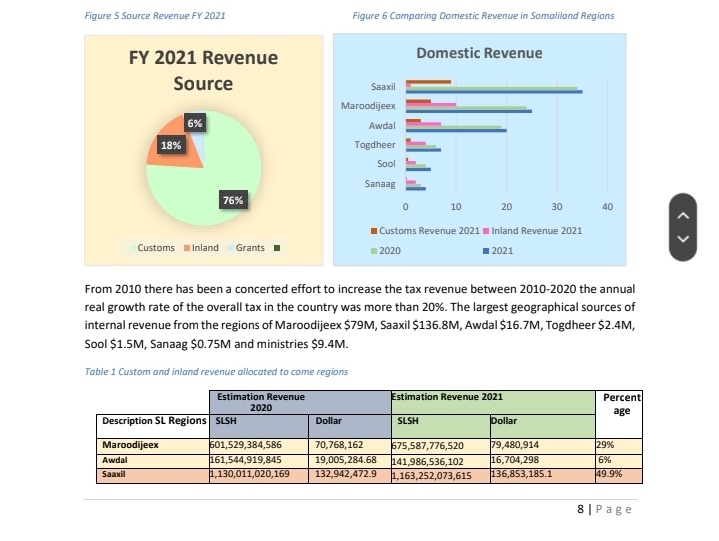Click the Saaxil label on bar chart axis
The image size is (719, 541).
[383, 89]
